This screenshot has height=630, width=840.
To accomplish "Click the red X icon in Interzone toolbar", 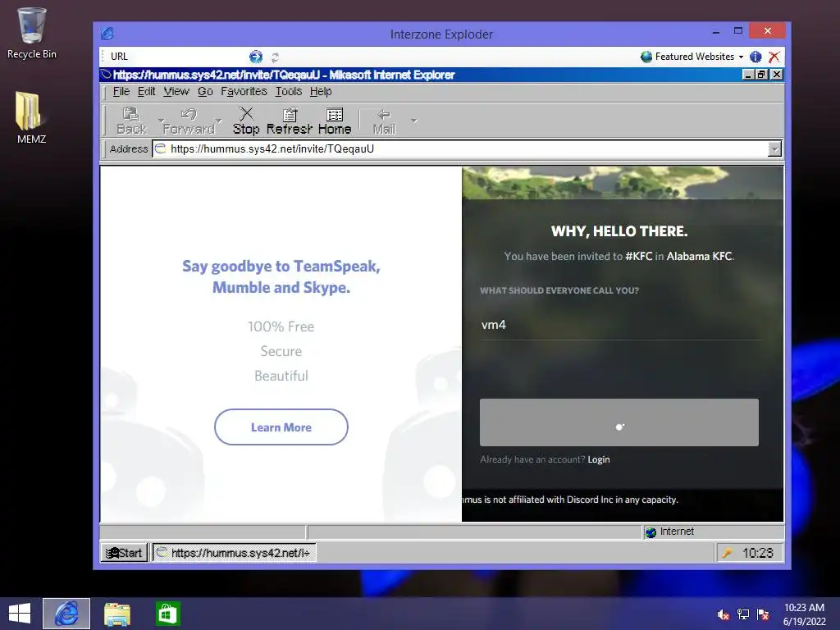I will 774,57.
